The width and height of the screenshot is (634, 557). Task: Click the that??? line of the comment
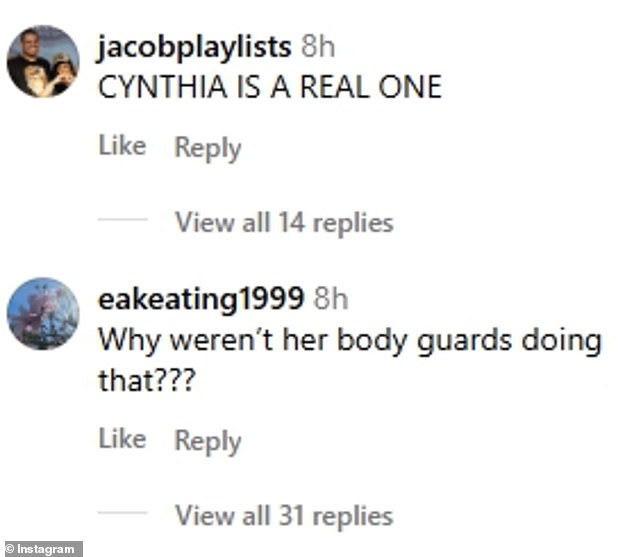click(147, 380)
